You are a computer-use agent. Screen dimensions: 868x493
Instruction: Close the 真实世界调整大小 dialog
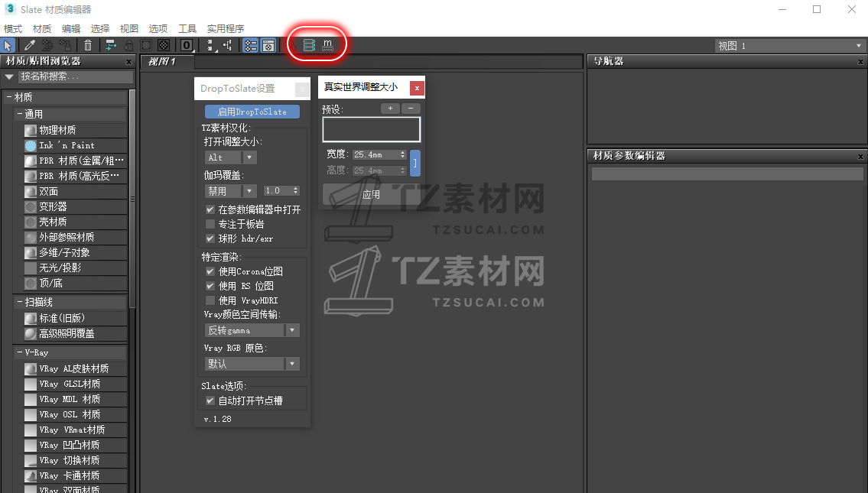point(417,88)
